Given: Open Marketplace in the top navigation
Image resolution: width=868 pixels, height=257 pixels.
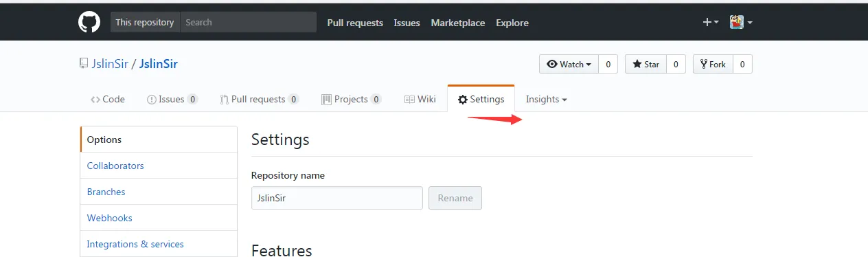Looking at the screenshot, I should [x=458, y=23].
